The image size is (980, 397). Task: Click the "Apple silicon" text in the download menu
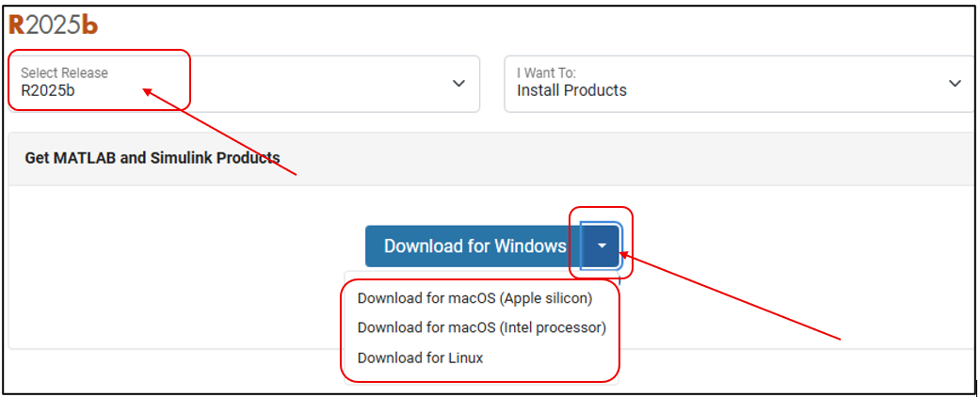tap(546, 298)
